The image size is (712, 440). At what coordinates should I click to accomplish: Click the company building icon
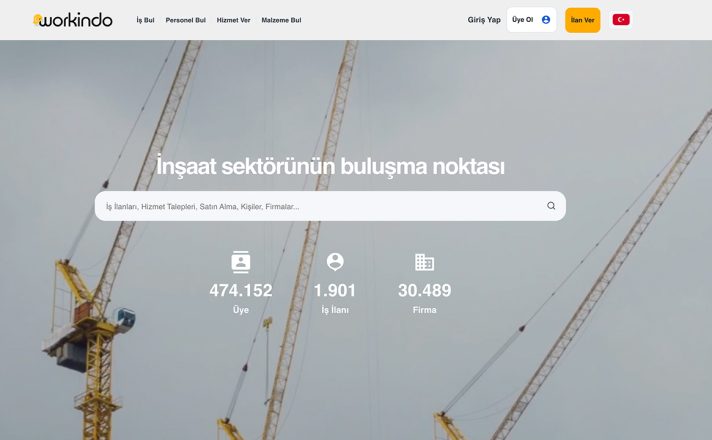[425, 262]
